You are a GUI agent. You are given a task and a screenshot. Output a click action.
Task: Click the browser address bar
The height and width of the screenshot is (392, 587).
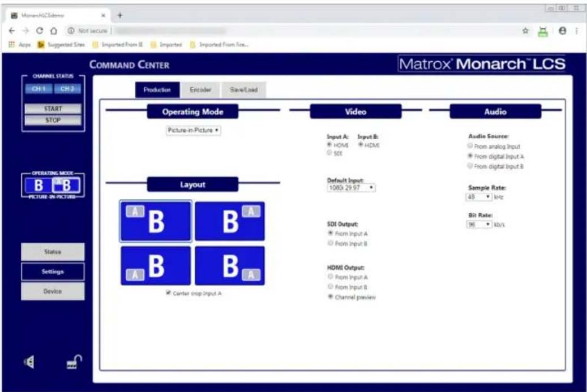click(x=292, y=31)
